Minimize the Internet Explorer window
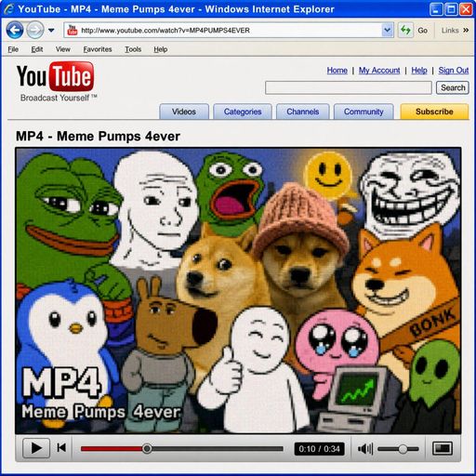Screen dimensions: 476x476 tap(436, 9)
